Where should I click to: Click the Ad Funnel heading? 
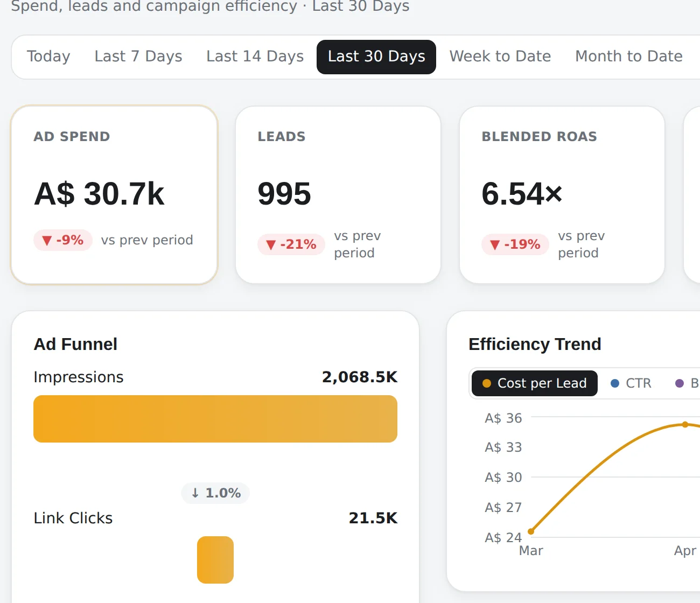click(75, 344)
